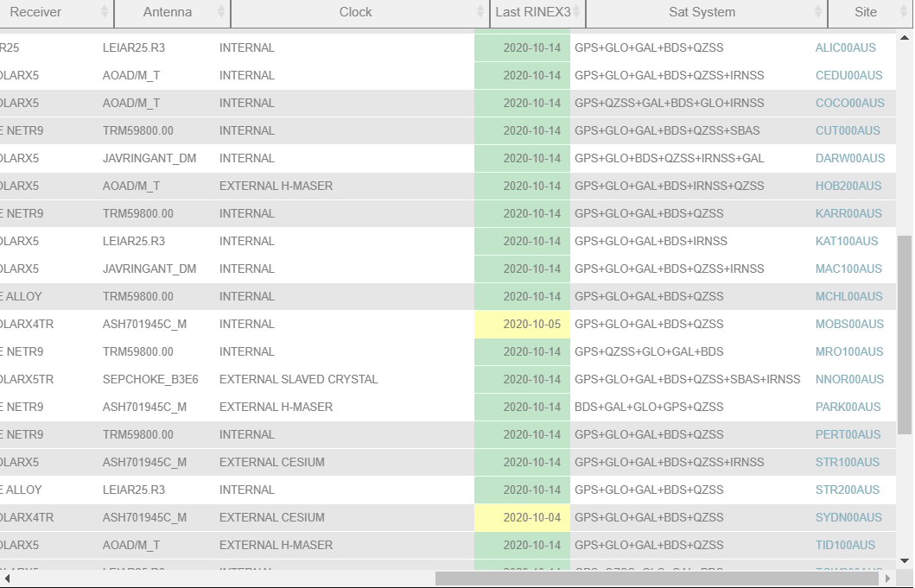
Task: Open the STR200AUS site link
Action: (x=848, y=490)
